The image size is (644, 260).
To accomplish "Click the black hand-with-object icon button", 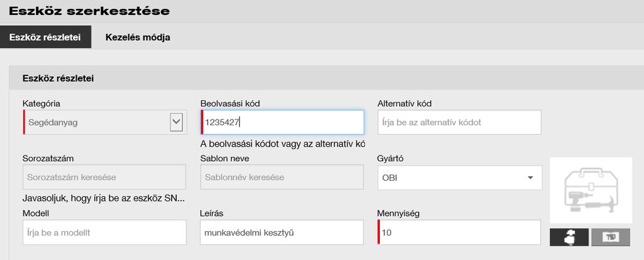I will 569,237.
